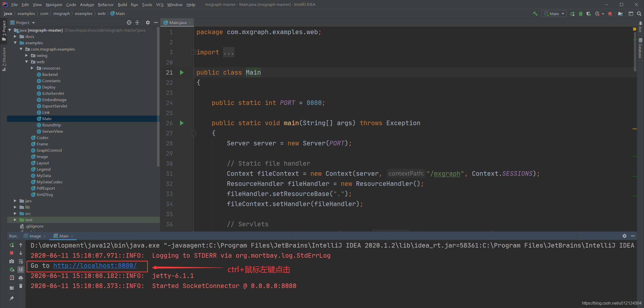Click the thread dump camera icon in the Run panel
The width and height of the screenshot is (644, 308).
pos(12,261)
